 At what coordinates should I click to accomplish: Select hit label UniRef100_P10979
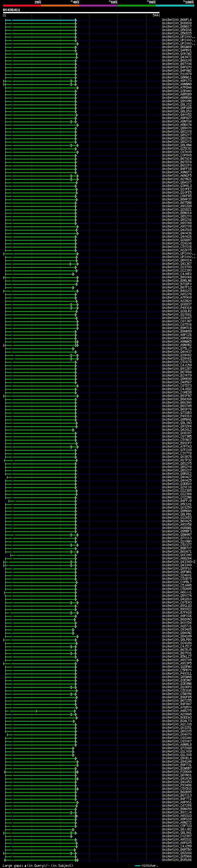[x=176, y=74]
